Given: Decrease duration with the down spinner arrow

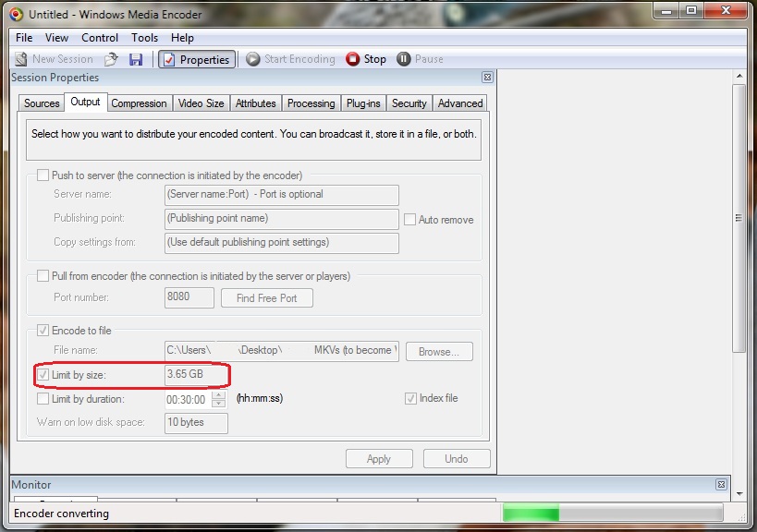Looking at the screenshot, I should pos(219,404).
